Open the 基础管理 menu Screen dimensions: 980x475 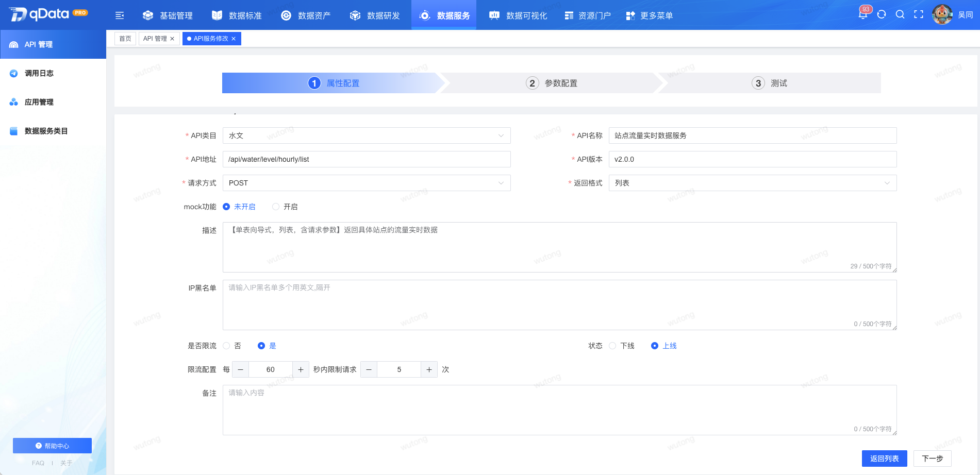(x=168, y=15)
